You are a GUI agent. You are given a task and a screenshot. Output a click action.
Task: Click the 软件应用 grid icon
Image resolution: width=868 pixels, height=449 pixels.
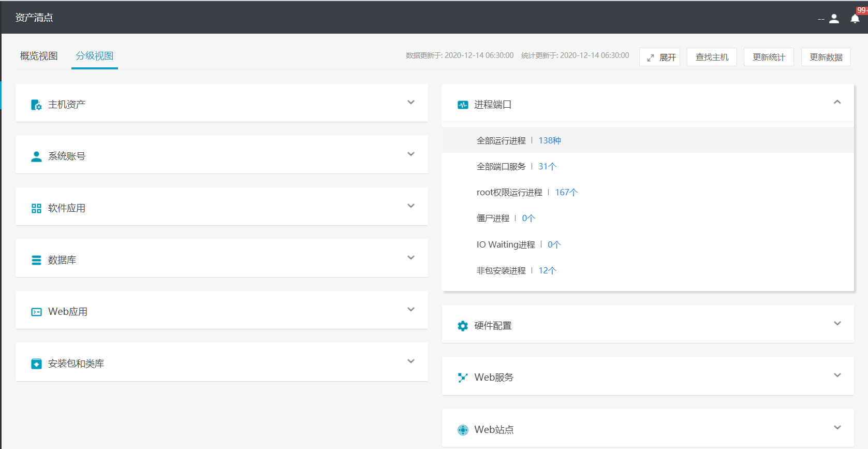(36, 208)
